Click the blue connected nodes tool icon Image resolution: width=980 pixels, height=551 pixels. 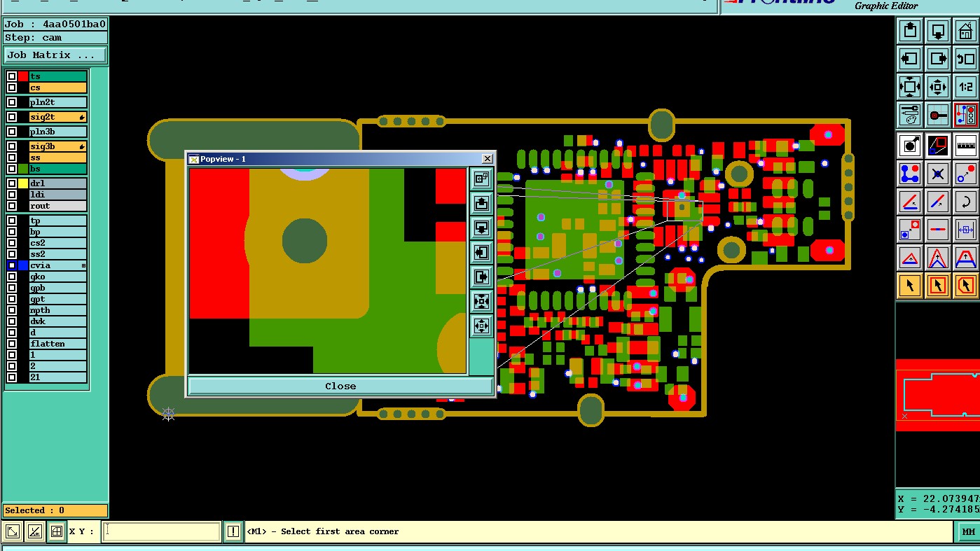click(910, 174)
